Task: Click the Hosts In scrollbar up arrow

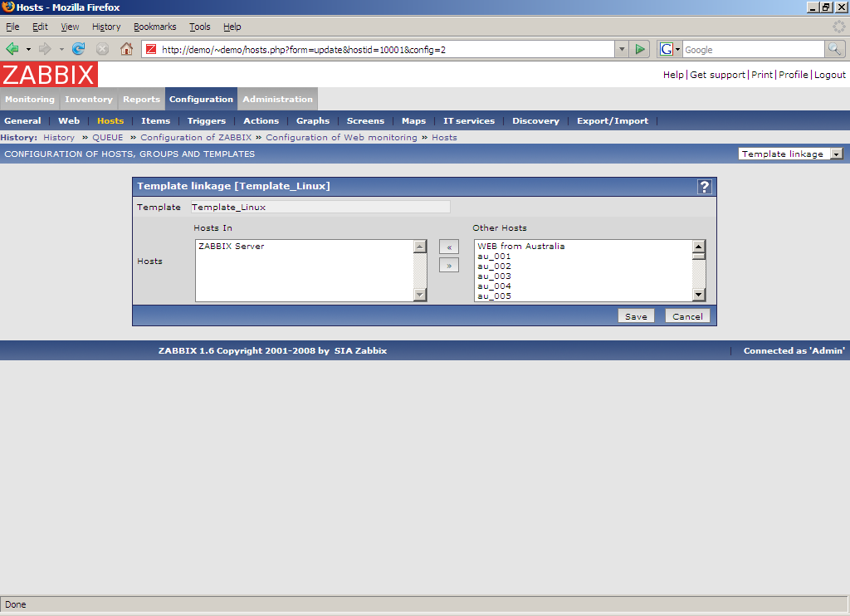Action: pos(419,247)
